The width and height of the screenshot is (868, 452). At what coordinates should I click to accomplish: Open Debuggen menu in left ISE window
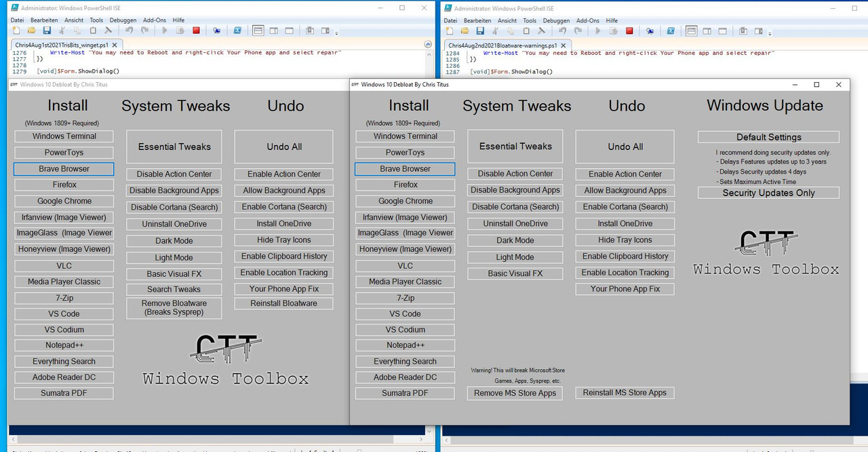tap(123, 20)
